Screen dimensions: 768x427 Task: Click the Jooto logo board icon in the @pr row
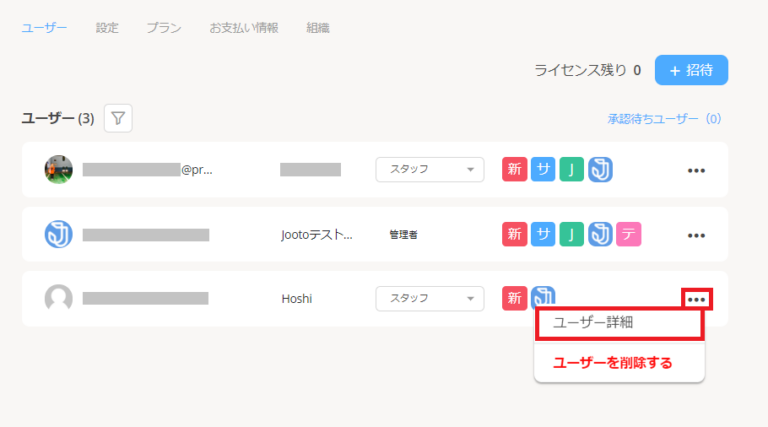click(600, 169)
